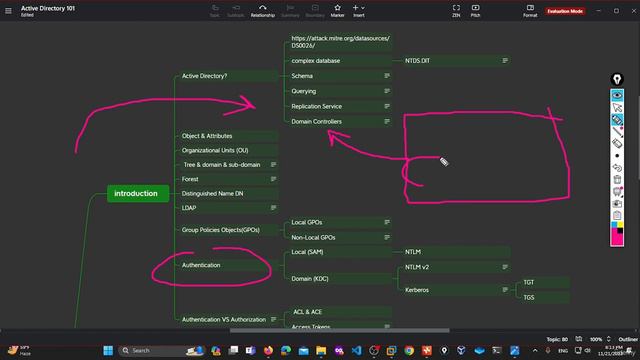Open the note icon on Querying
The width and height of the screenshot is (640, 360).
[387, 91]
